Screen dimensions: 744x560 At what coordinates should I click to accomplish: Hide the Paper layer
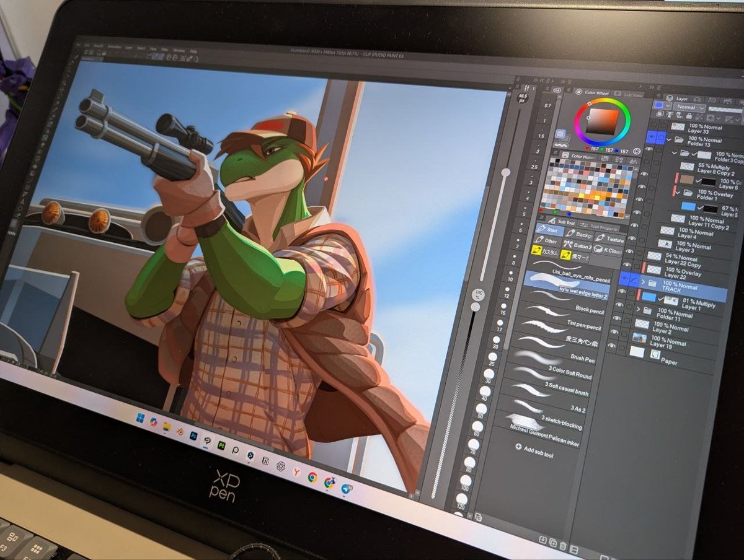coord(612,346)
